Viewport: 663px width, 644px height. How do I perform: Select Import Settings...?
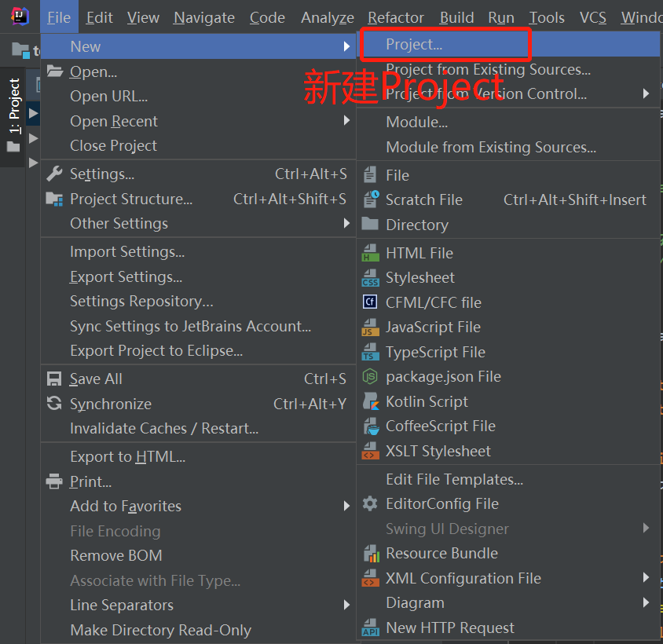(198, 251)
